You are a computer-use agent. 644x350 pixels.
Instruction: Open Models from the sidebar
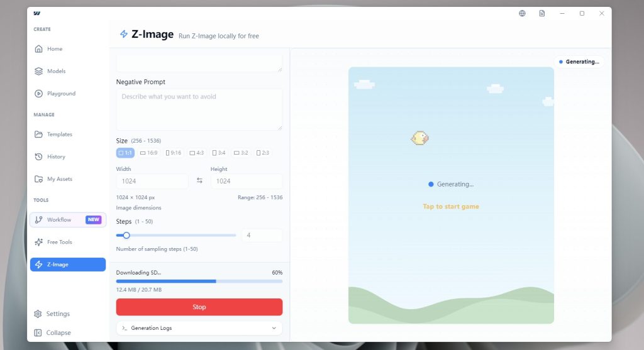point(56,71)
